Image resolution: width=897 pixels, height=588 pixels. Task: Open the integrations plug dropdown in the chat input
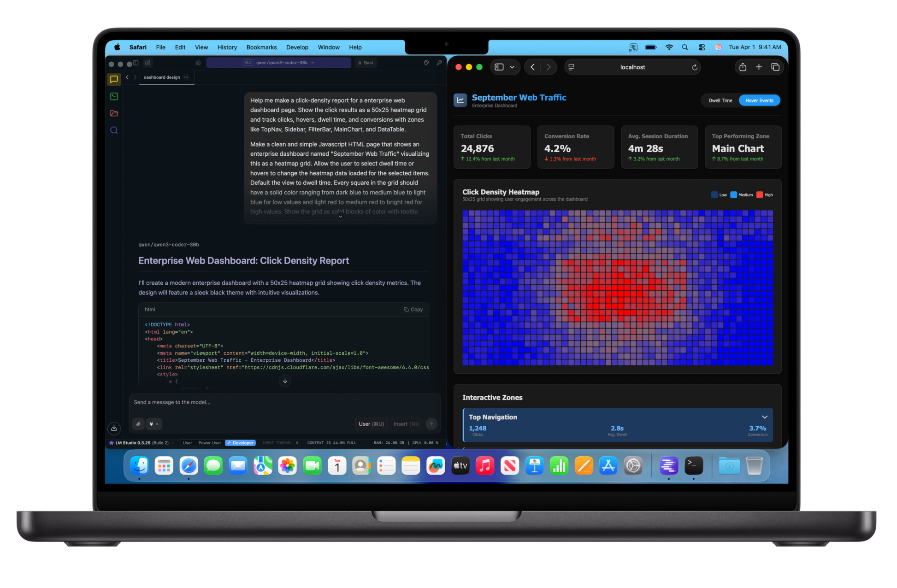click(x=153, y=424)
